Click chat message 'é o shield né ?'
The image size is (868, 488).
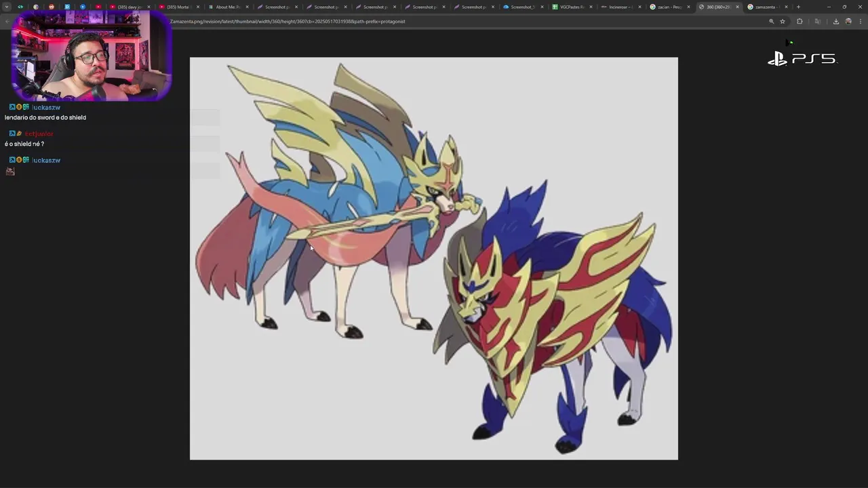tap(24, 144)
